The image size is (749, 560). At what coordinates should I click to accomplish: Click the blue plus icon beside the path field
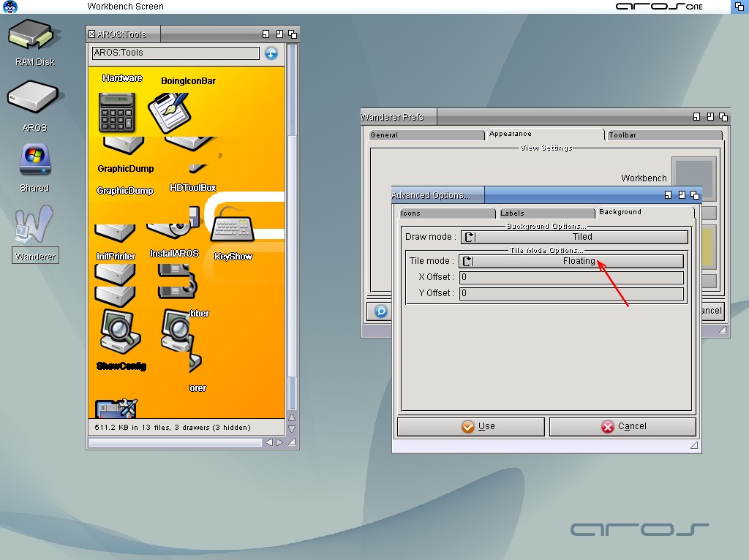coord(271,53)
